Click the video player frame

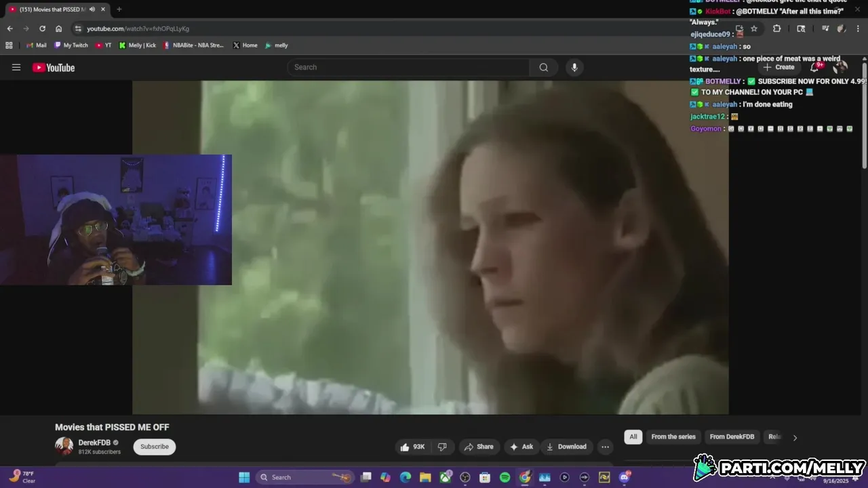pos(431,247)
